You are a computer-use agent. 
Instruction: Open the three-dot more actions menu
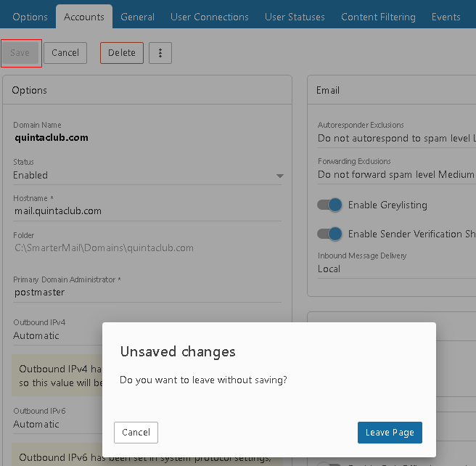pos(160,53)
